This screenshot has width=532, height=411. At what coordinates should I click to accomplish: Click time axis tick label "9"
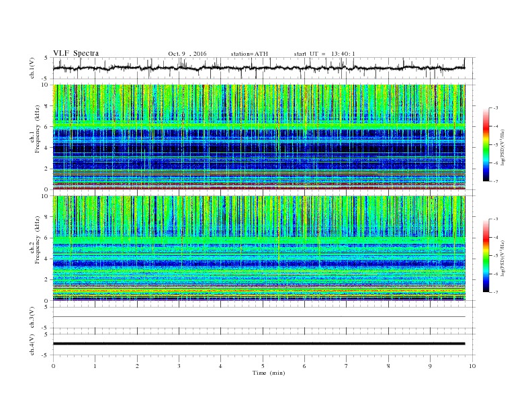(x=430, y=366)
